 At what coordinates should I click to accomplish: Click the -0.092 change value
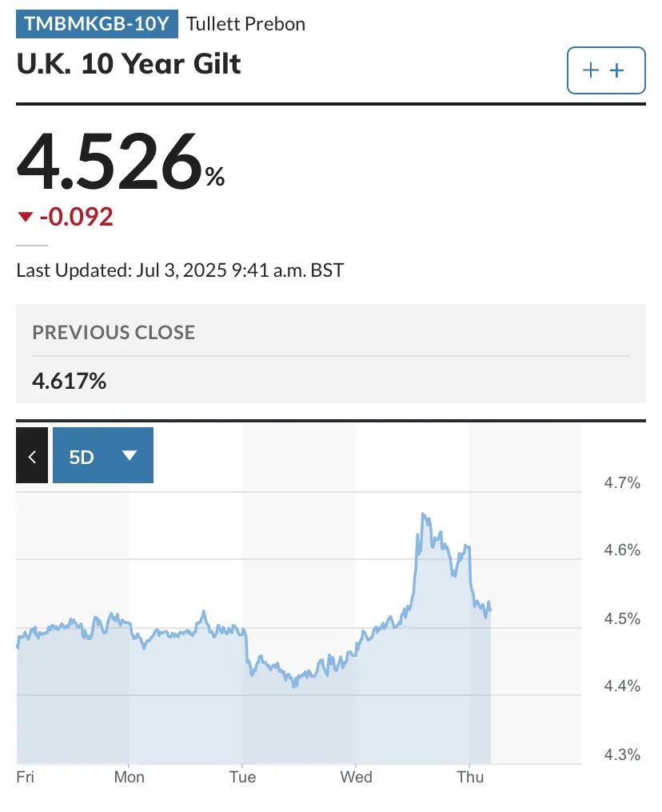click(77, 217)
